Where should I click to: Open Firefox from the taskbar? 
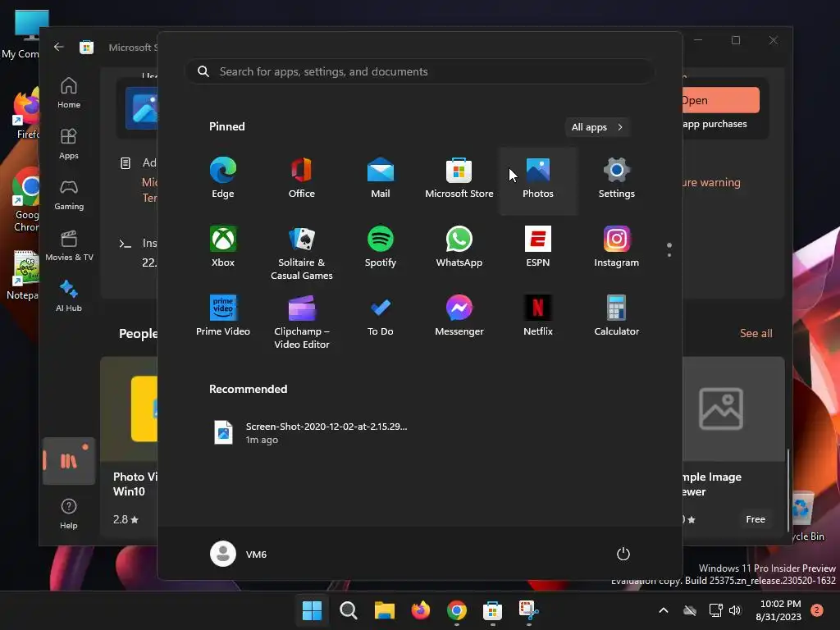click(421, 610)
